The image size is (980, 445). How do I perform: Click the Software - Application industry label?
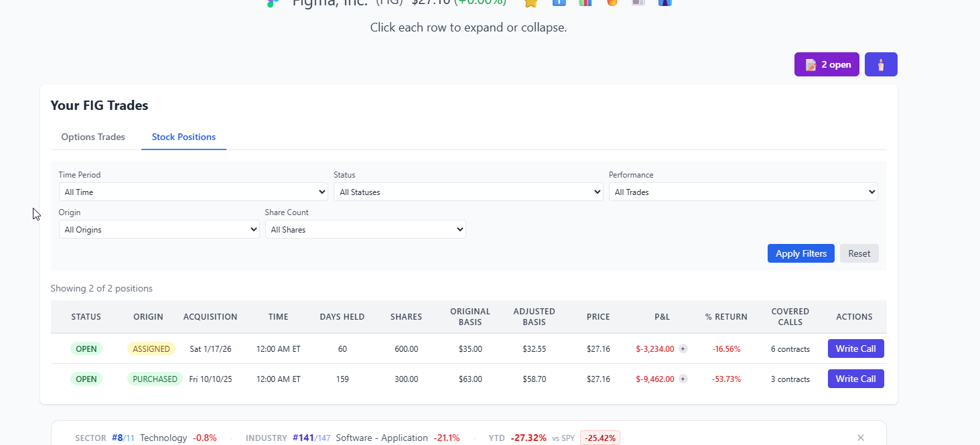pos(382,438)
